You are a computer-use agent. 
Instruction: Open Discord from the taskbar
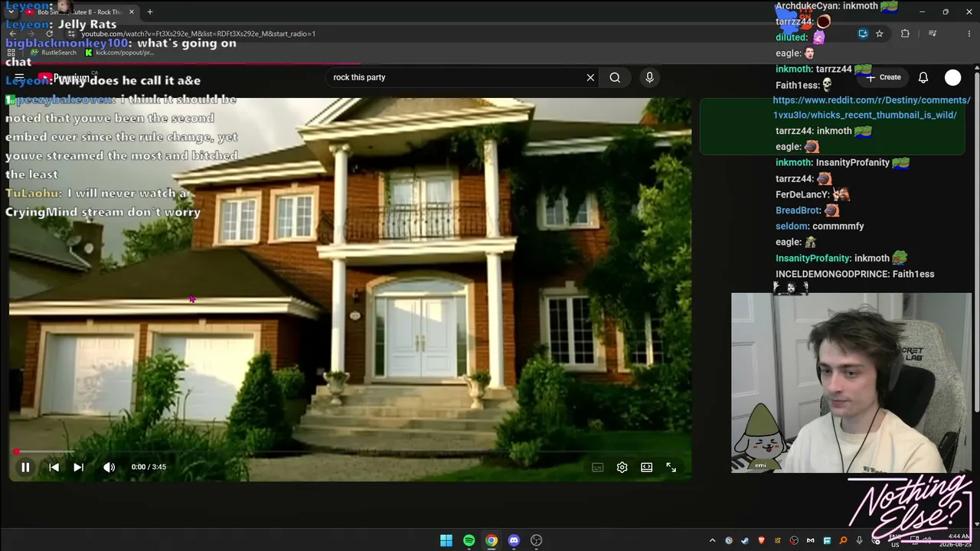[514, 540]
